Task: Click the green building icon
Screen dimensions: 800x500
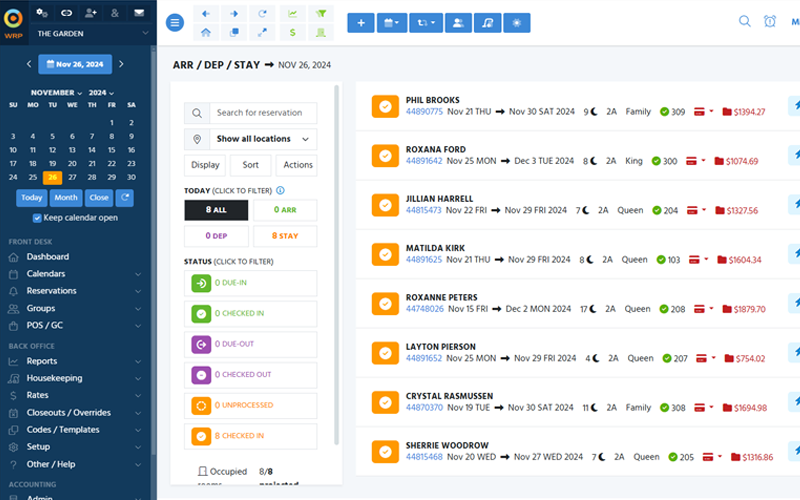Action: pyautogui.click(x=321, y=32)
